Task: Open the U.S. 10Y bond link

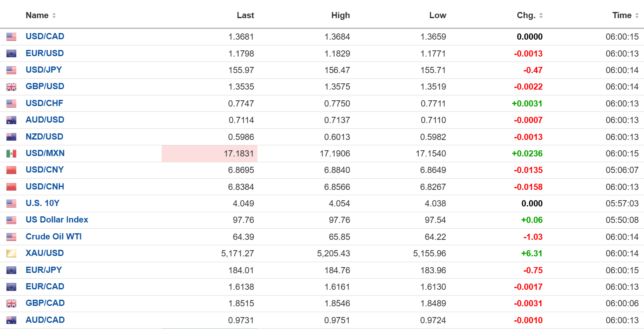Action: coord(42,203)
